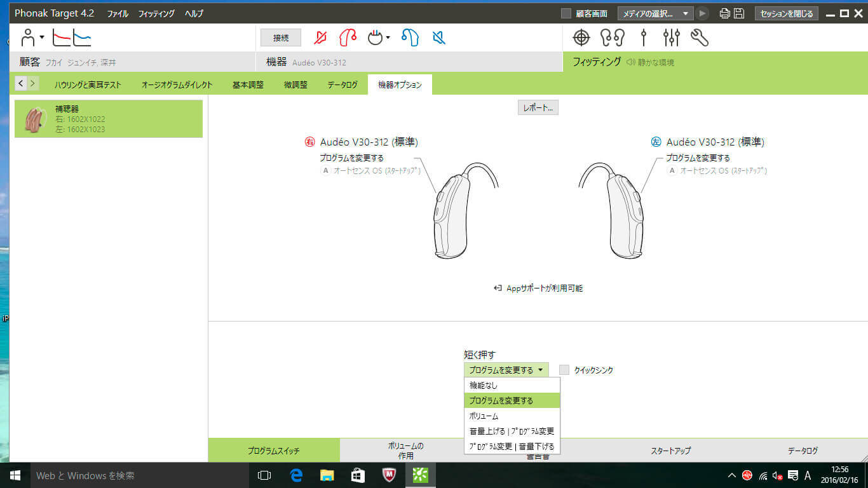
Task: Select the スタートアップ bottom tab
Action: [x=670, y=451]
